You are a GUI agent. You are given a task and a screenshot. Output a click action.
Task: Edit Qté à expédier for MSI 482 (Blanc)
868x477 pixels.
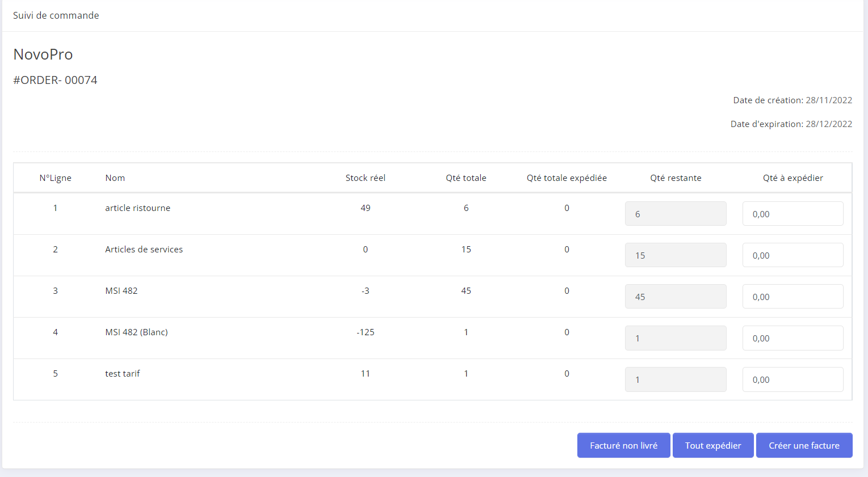click(792, 338)
